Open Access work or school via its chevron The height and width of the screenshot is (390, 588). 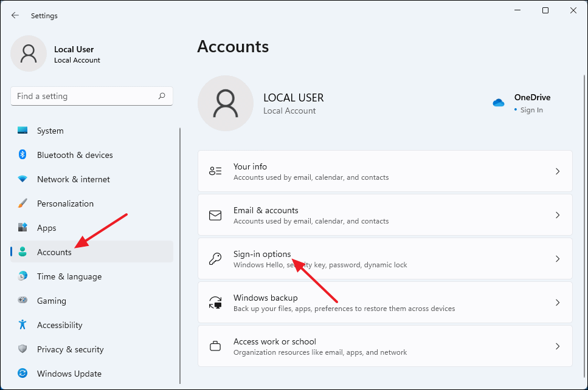click(x=558, y=346)
